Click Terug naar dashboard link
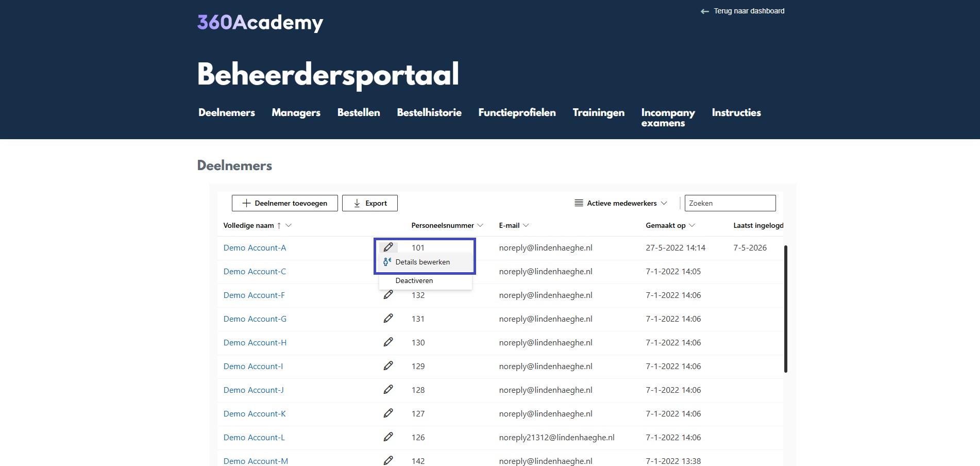The image size is (980, 466). pyautogui.click(x=749, y=11)
